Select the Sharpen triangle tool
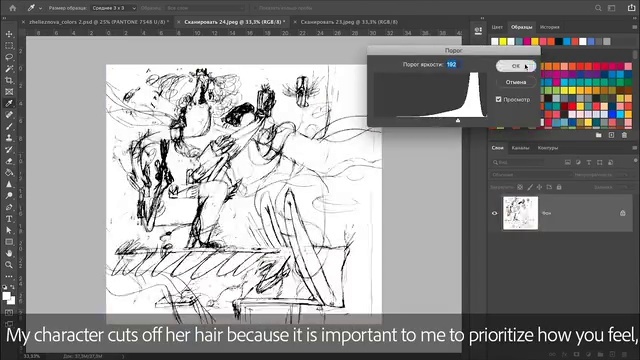The height and width of the screenshot is (360, 640). 9,184
